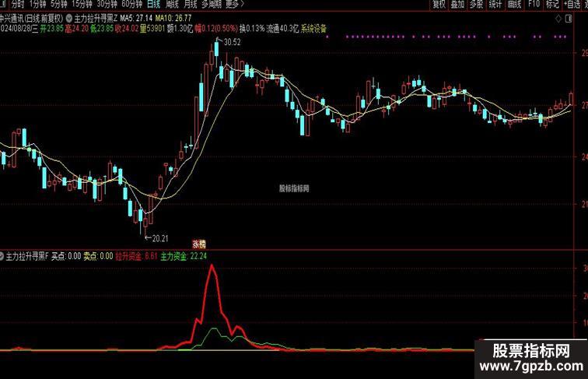Click the 多股 multi-stock button

(x=476, y=5)
